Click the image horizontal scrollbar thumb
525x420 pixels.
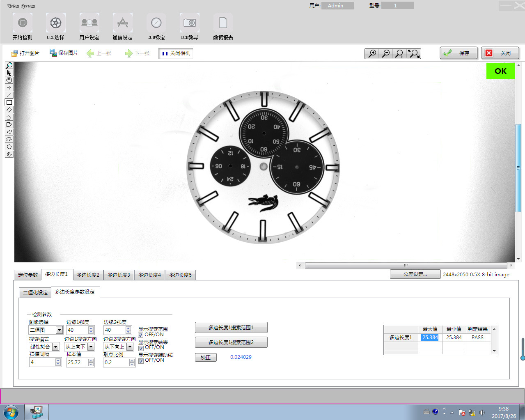[x=406, y=265]
